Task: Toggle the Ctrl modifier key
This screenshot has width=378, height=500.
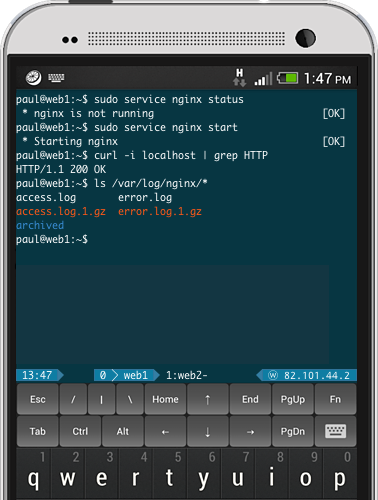Action: point(80,431)
